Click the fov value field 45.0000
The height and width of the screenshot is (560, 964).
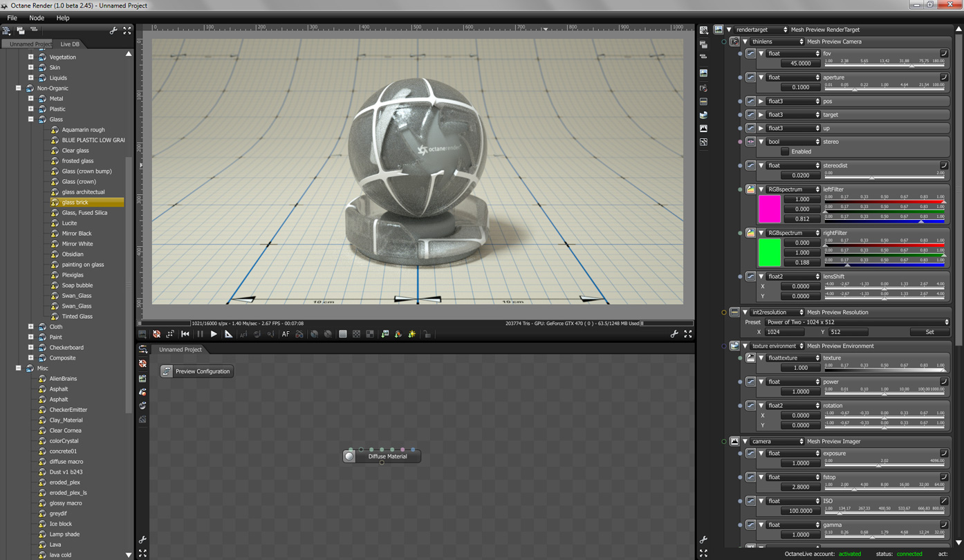pyautogui.click(x=801, y=64)
